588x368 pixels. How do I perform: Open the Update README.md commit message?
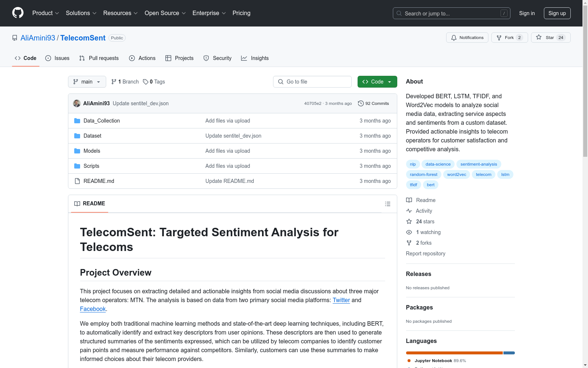230,181
